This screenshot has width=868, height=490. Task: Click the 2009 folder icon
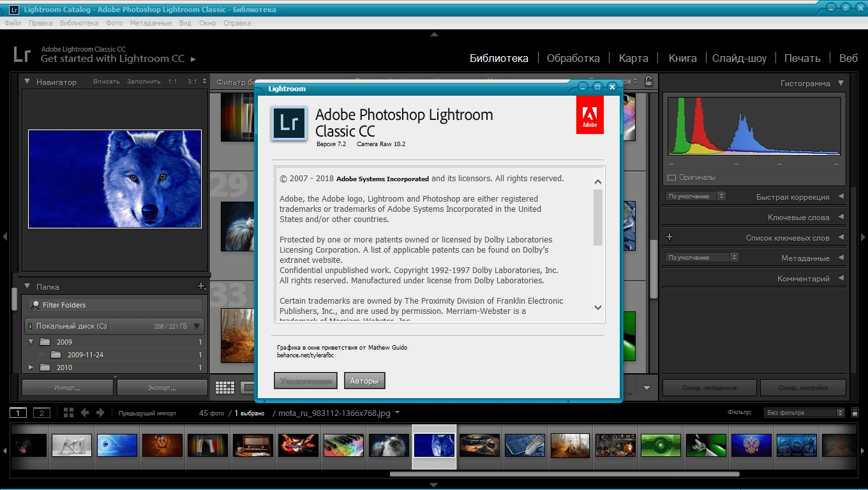click(45, 342)
